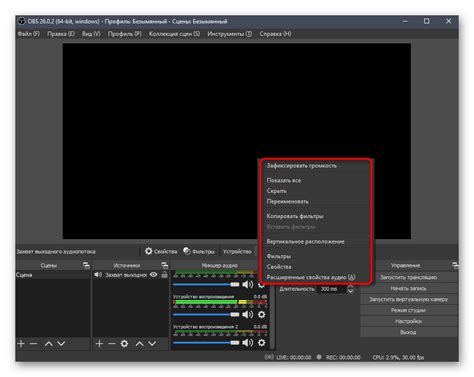Open the Правка menu
Image resolution: width=474 pixels, height=377 pixels.
[61, 34]
